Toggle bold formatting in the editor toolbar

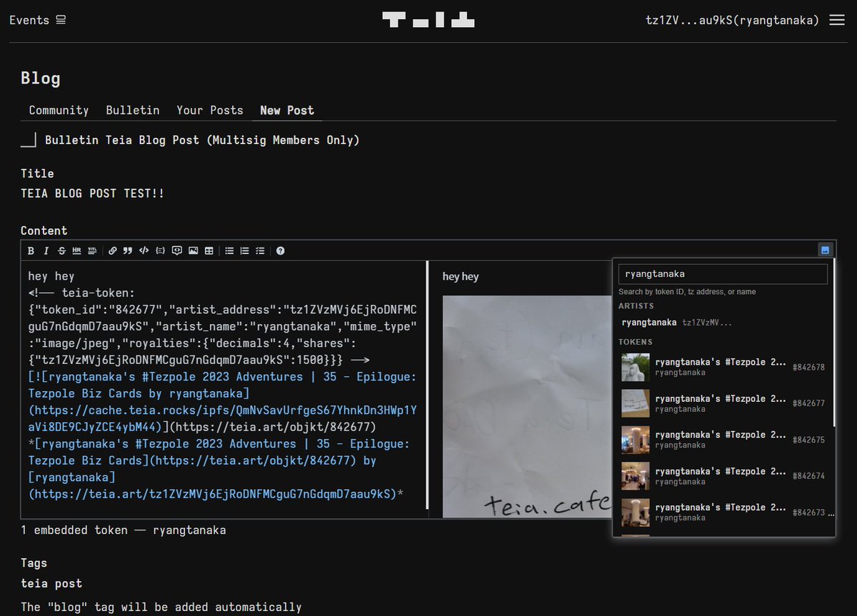31,251
